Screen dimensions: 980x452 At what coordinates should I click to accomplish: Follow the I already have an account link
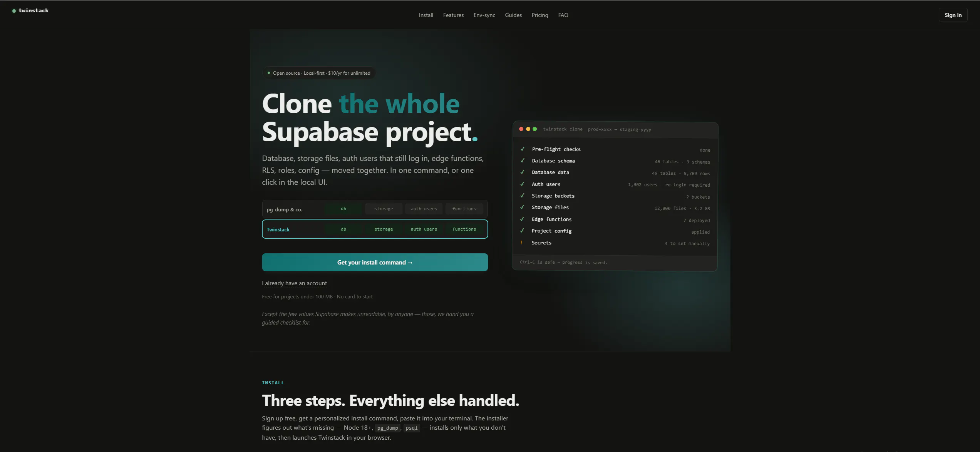click(x=295, y=283)
